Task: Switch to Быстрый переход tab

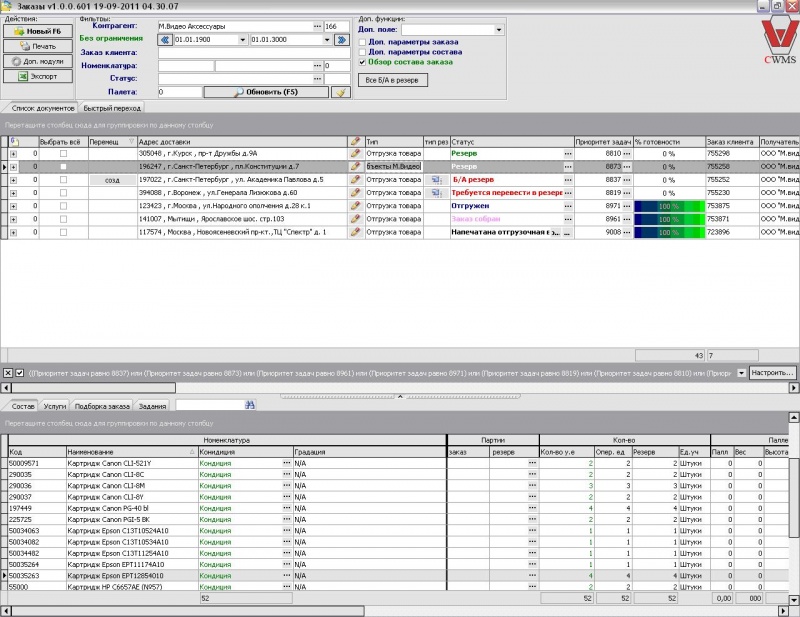Action: pyautogui.click(x=111, y=108)
